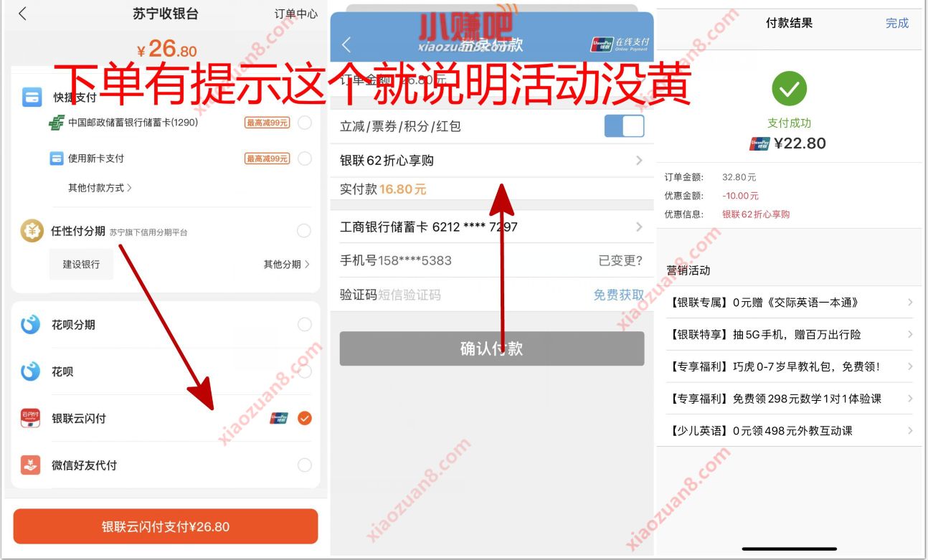Tap 银联云闪付支付¥26.80 button
This screenshot has height=560, width=928.
coord(166,526)
